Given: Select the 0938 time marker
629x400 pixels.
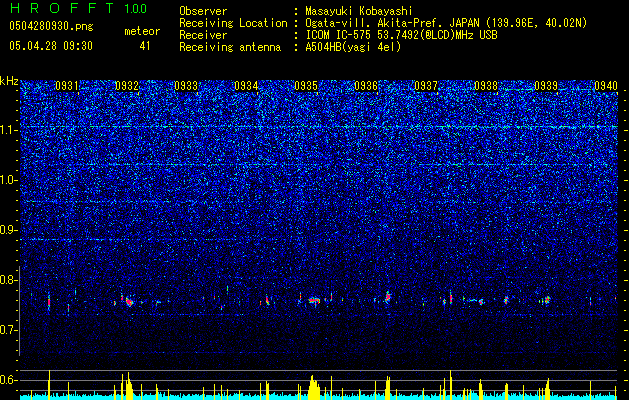Looking at the screenshot, I should (x=486, y=86).
